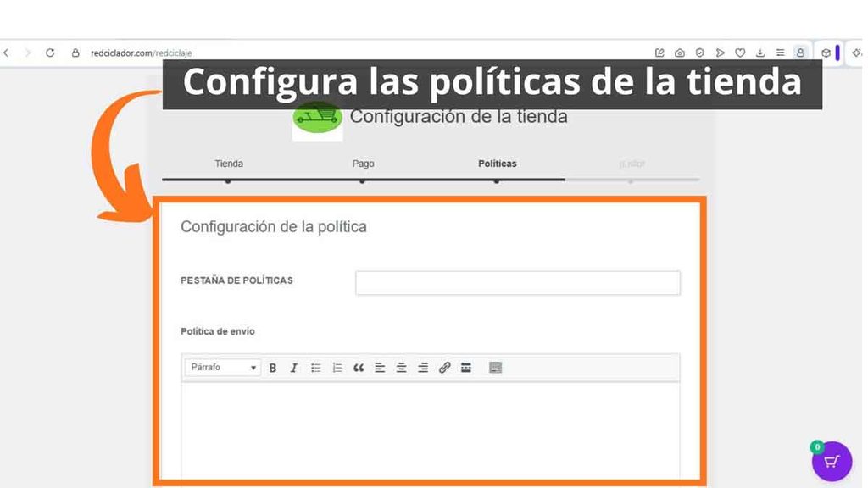Switch to the Tienda step tab
The width and height of the screenshot is (868, 488).
coord(229,164)
